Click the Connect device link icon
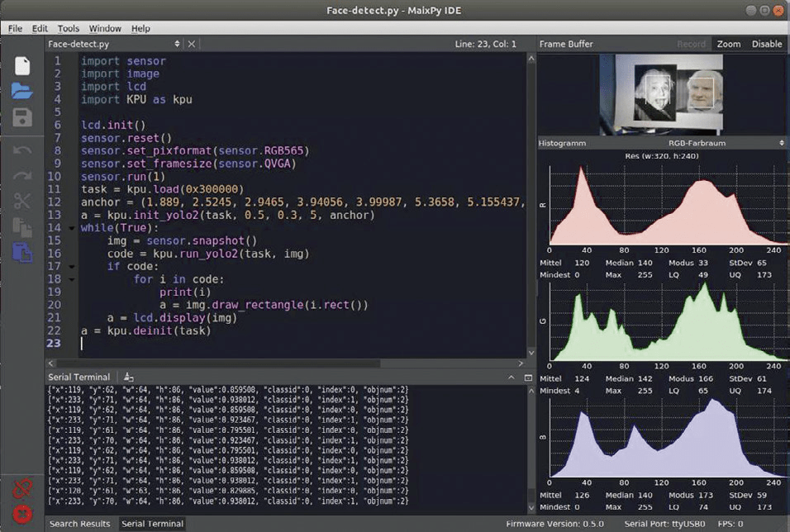Image resolution: width=790 pixels, height=532 pixels. 22,489
